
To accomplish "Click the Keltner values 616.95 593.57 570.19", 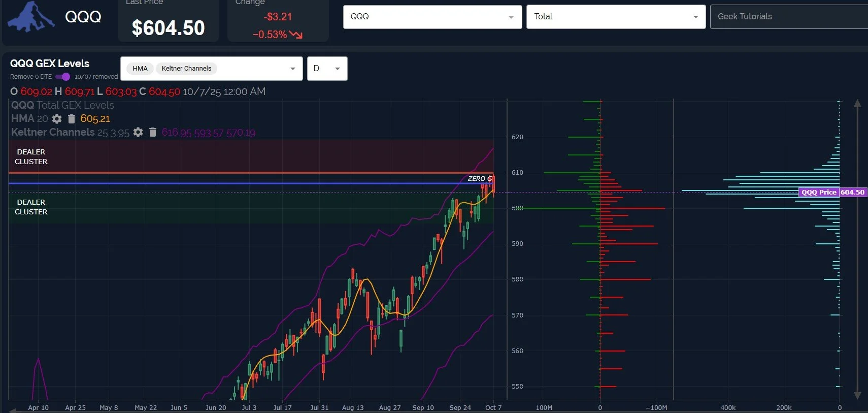I will coord(209,133).
